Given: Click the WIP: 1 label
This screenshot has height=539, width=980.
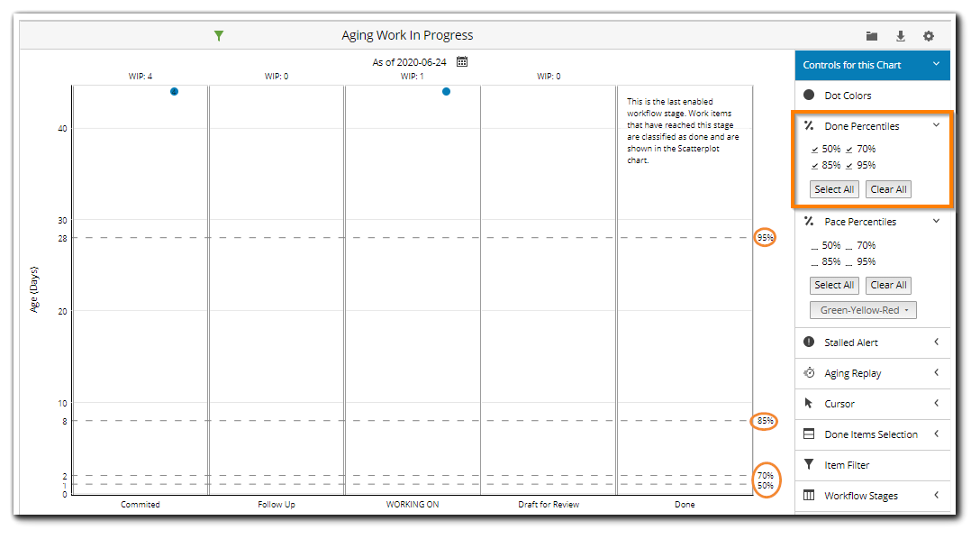Looking at the screenshot, I should 412,77.
